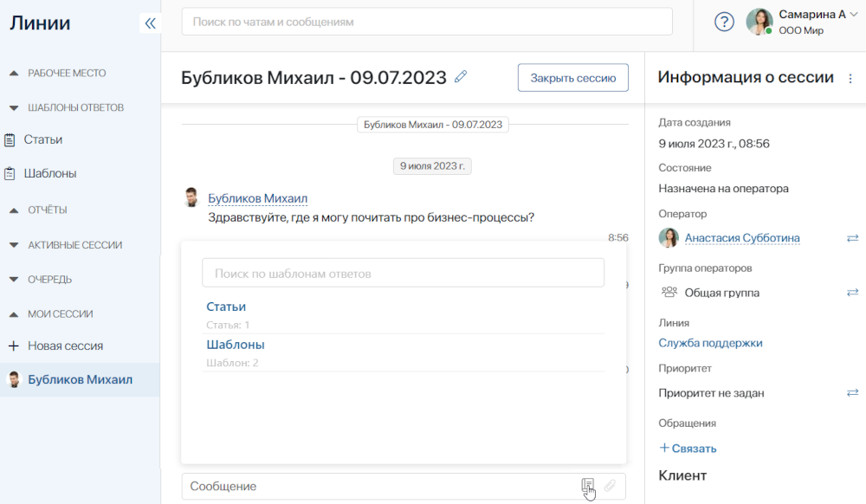
Task: Attach a file with the paperclip icon
Action: 610,486
